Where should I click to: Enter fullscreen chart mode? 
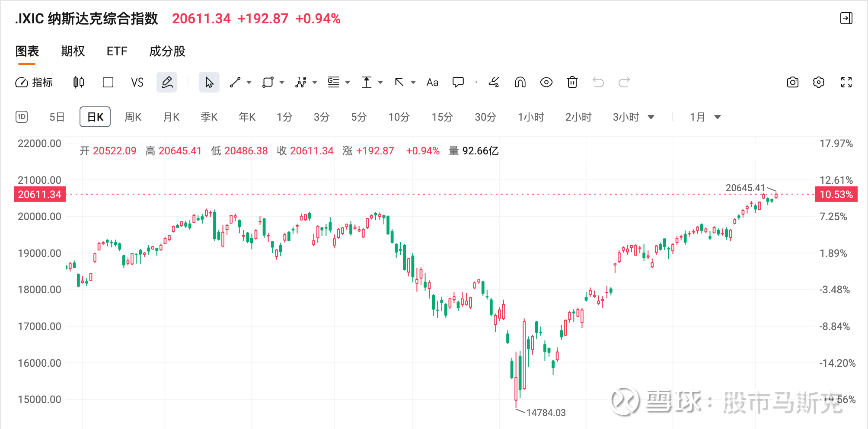point(846,82)
